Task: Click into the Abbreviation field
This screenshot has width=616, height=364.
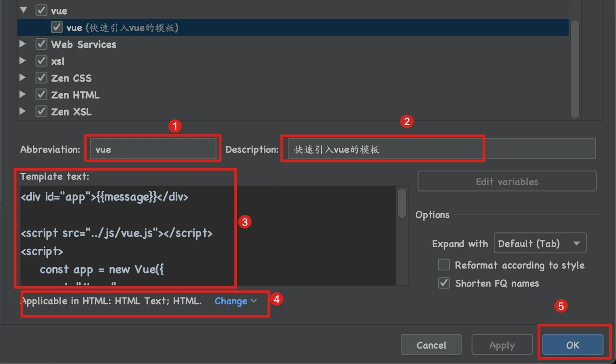Action: click(x=152, y=149)
